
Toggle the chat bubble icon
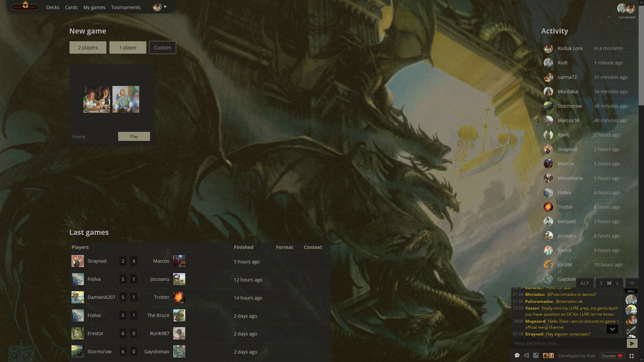[517, 356]
